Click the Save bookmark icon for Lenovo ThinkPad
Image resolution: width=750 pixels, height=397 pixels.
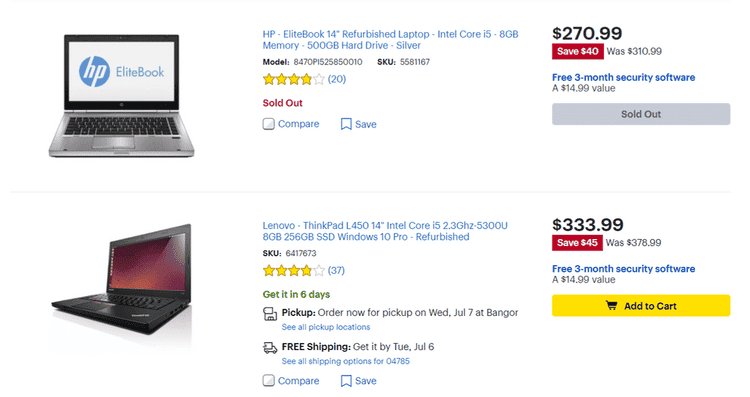click(x=346, y=381)
